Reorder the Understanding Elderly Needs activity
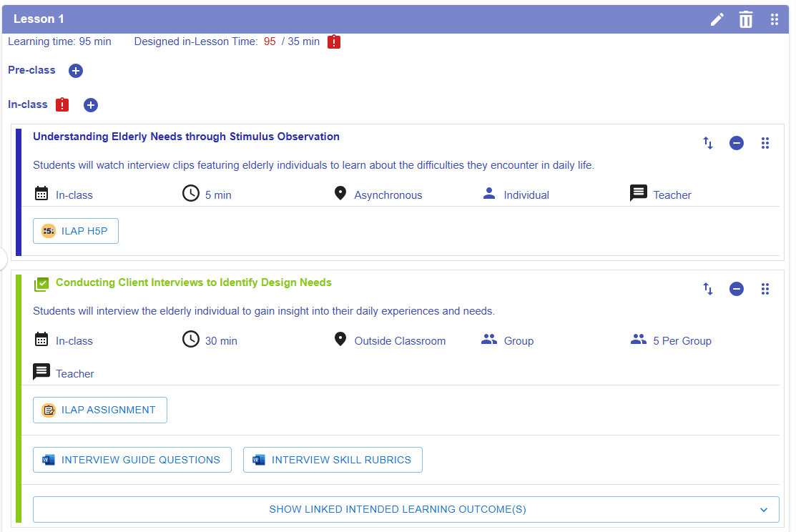This screenshot has height=532, width=796. pos(708,143)
